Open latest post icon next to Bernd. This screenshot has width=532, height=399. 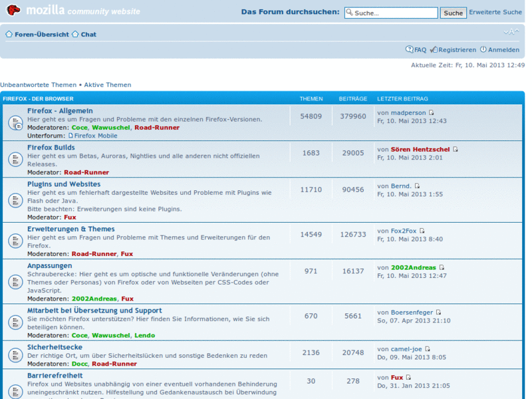point(417,186)
